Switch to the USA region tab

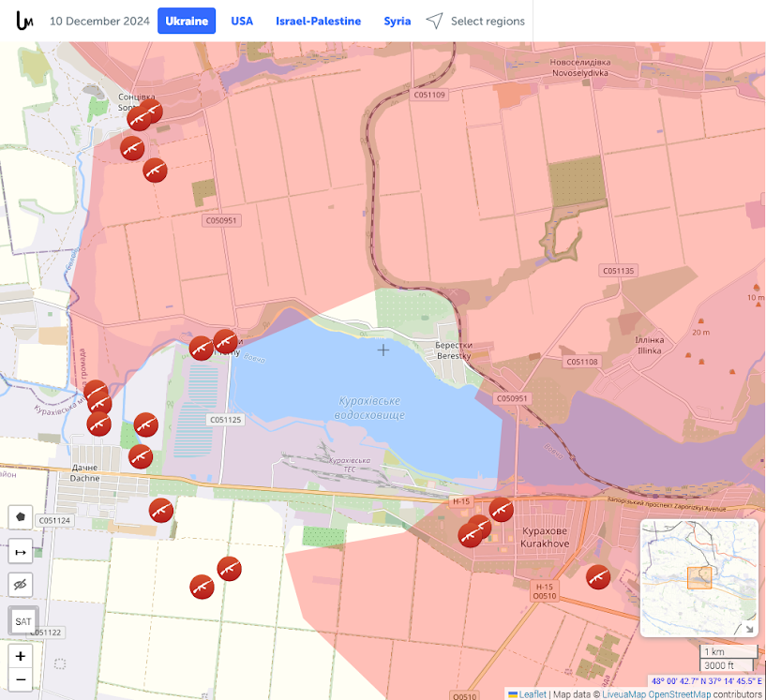[x=242, y=21]
